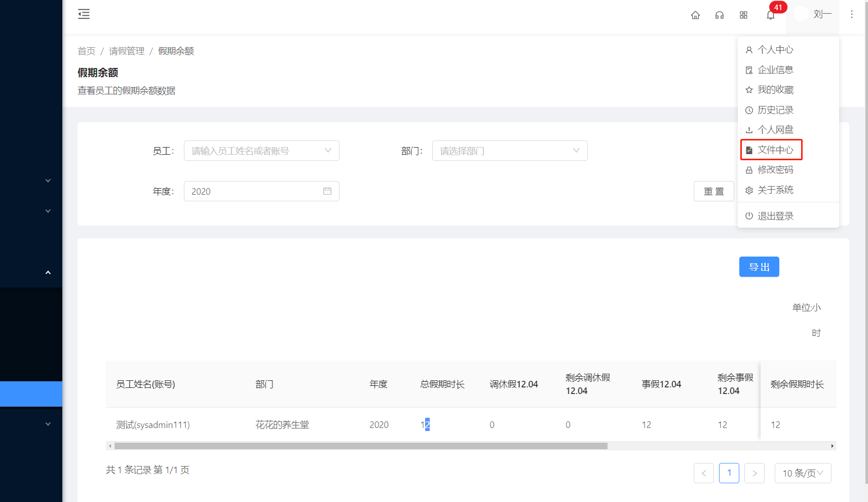The width and height of the screenshot is (868, 502).
Task: Click the 事假12.04 column header
Action: 661,384
